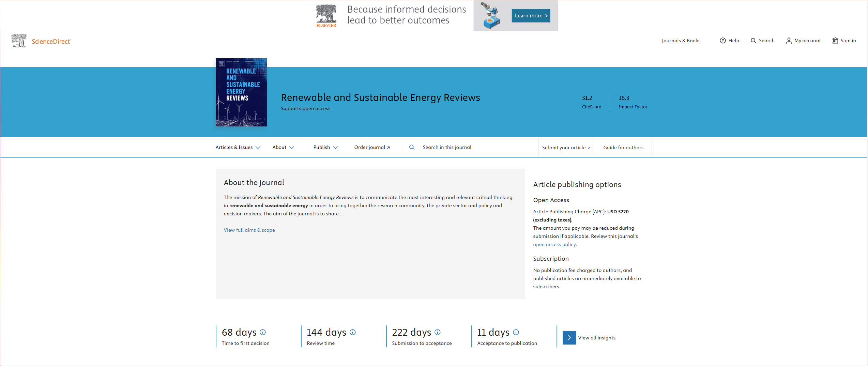The image size is (868, 366).
Task: Click the info icon next to 68 days
Action: tap(263, 332)
